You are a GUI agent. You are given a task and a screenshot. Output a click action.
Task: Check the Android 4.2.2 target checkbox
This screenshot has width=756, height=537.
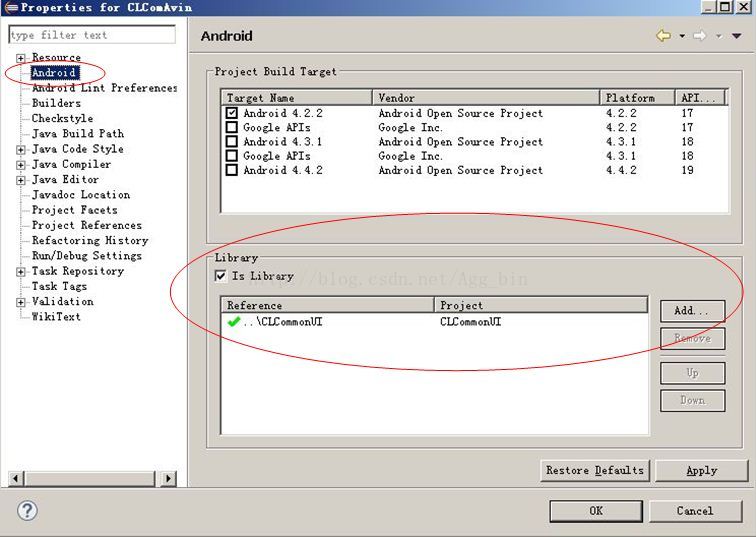tap(232, 113)
